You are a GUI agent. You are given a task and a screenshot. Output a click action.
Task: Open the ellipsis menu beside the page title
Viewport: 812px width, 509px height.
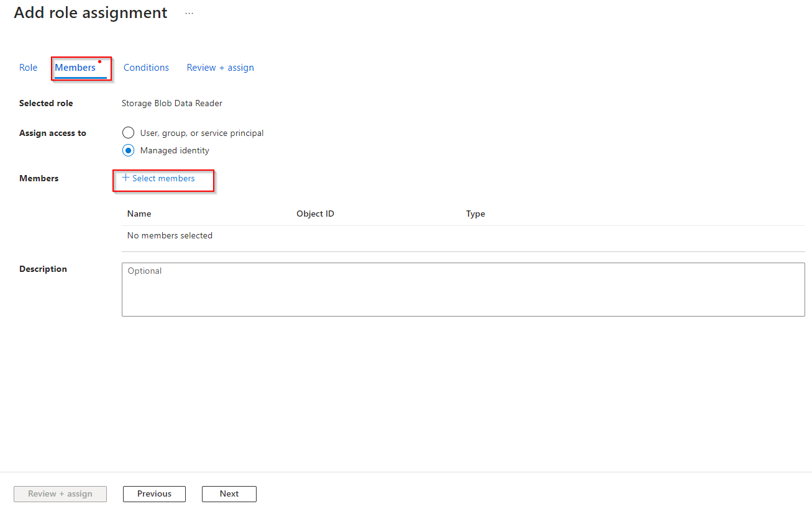point(189,13)
